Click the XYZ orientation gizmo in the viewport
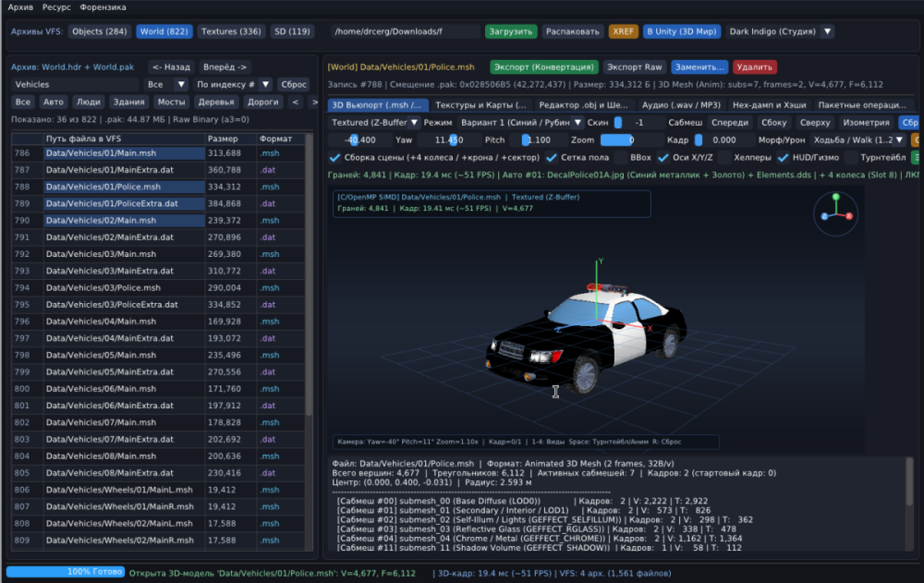 835,213
